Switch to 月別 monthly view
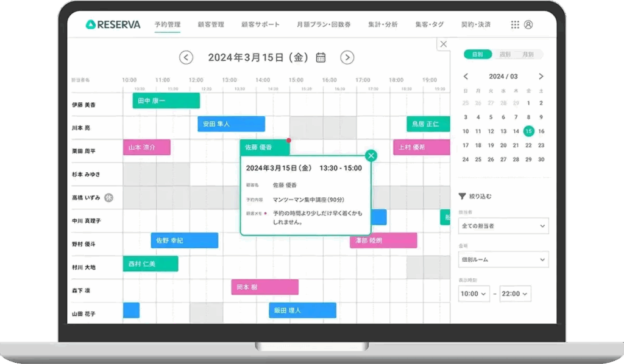Viewport: 624px width, 364px height. (x=527, y=54)
